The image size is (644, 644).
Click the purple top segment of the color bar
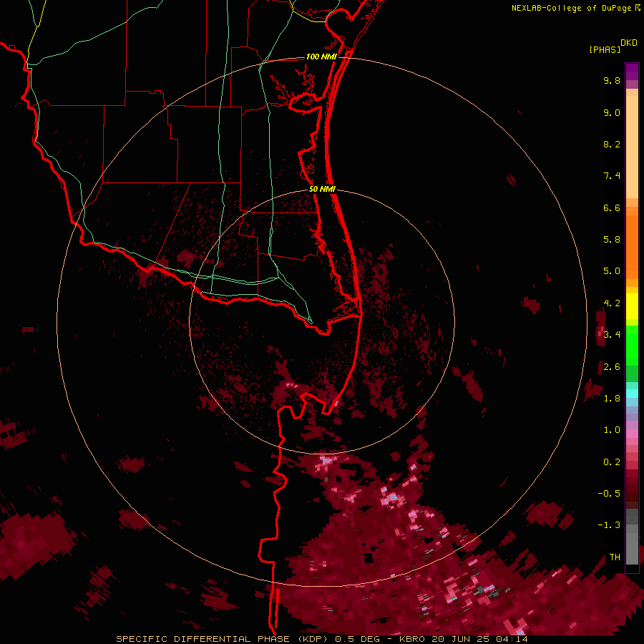coord(632,72)
